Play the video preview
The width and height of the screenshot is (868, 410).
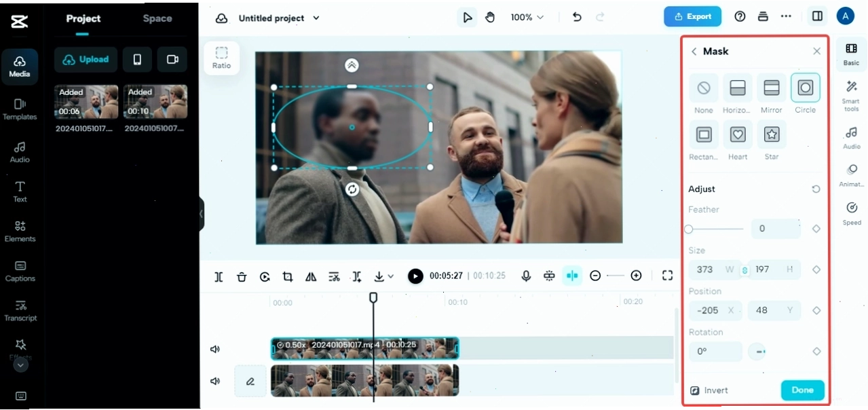[415, 276]
